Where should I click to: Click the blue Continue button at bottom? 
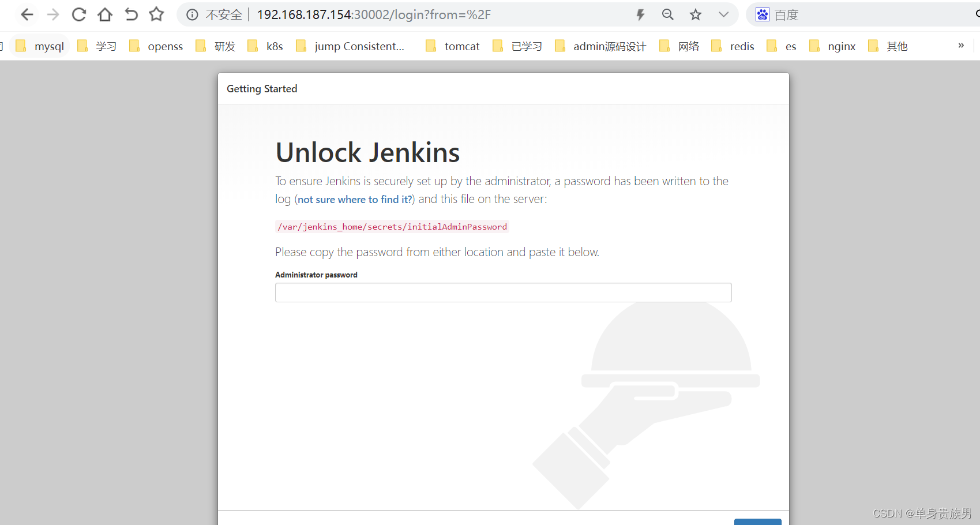(757, 522)
